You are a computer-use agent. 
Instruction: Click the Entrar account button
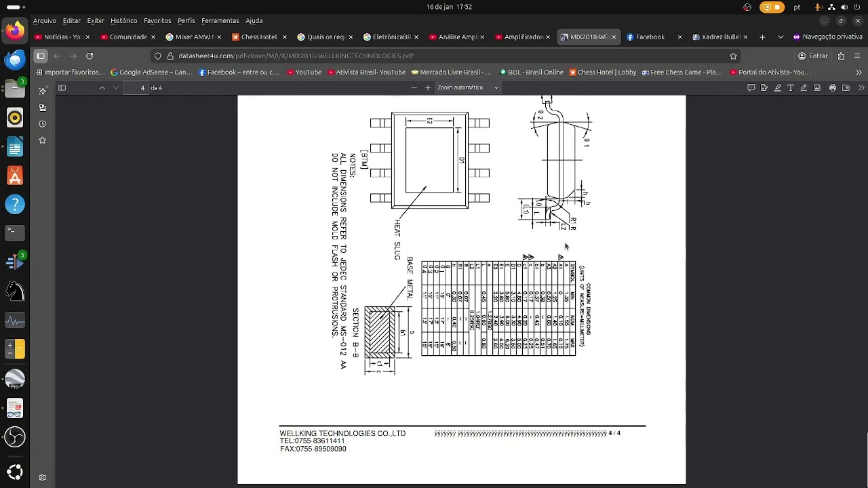[812, 56]
